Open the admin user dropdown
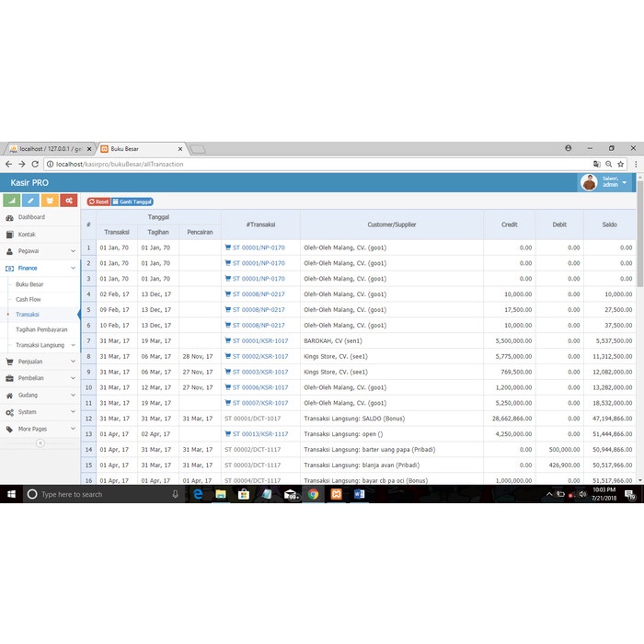The width and height of the screenshot is (644, 644). click(x=624, y=182)
